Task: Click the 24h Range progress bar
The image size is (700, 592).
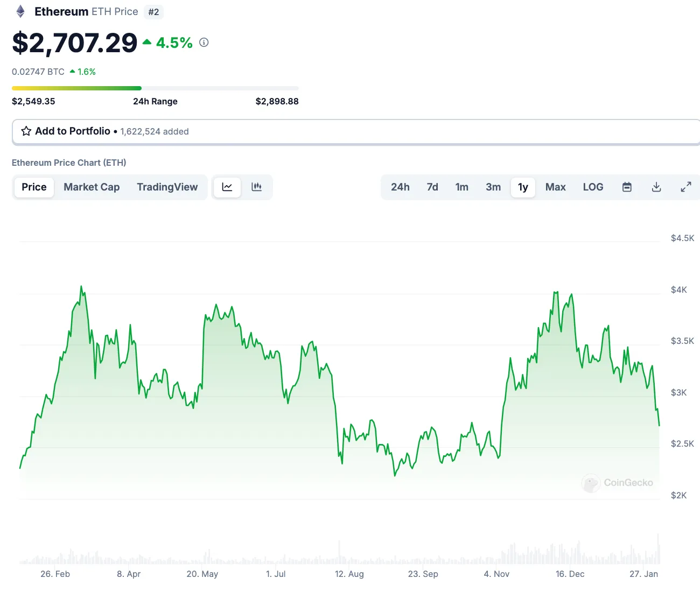Action: click(155, 88)
